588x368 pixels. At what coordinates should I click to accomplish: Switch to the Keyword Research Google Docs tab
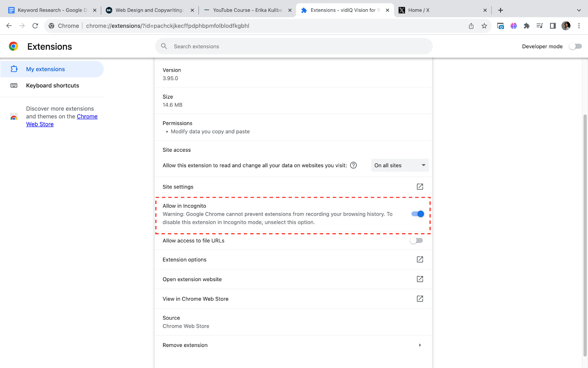52,10
